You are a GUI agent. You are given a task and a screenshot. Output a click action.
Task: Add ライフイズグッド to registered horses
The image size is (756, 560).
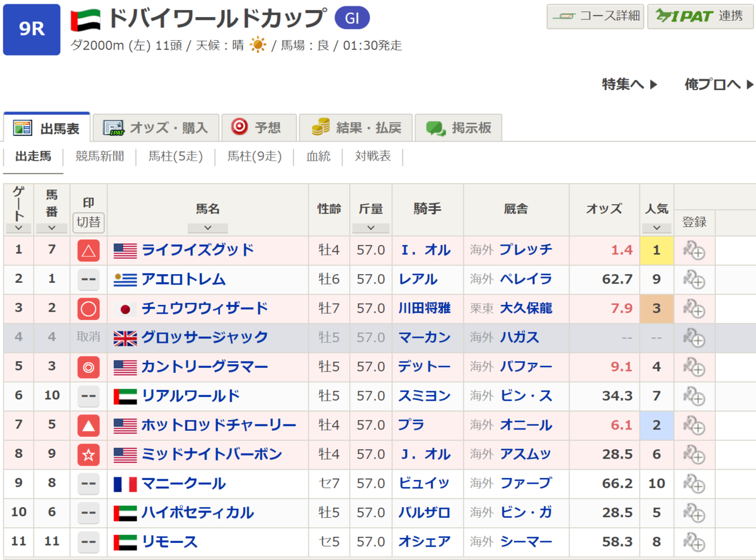[x=694, y=250]
